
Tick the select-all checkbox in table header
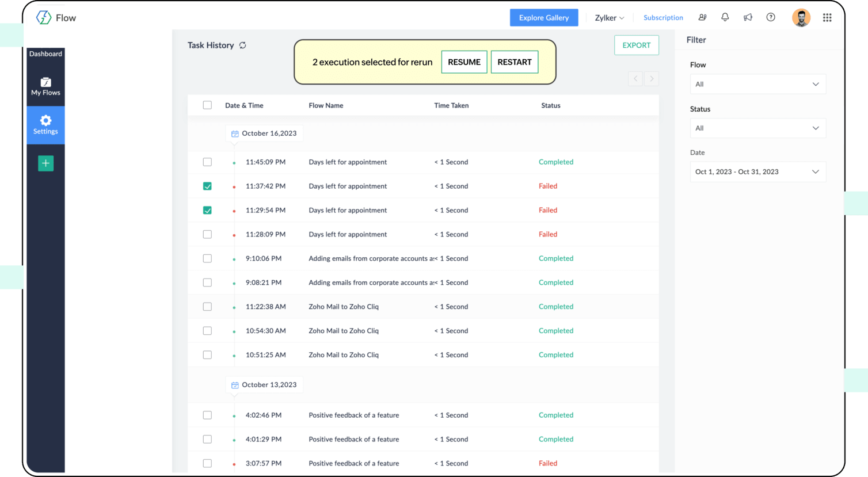207,105
